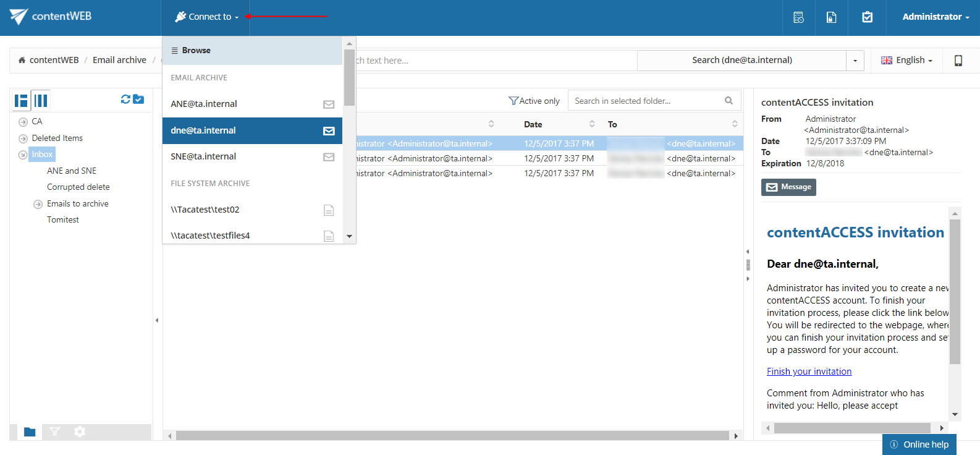
Task: Select the Corrupted delete folder
Action: (x=78, y=187)
